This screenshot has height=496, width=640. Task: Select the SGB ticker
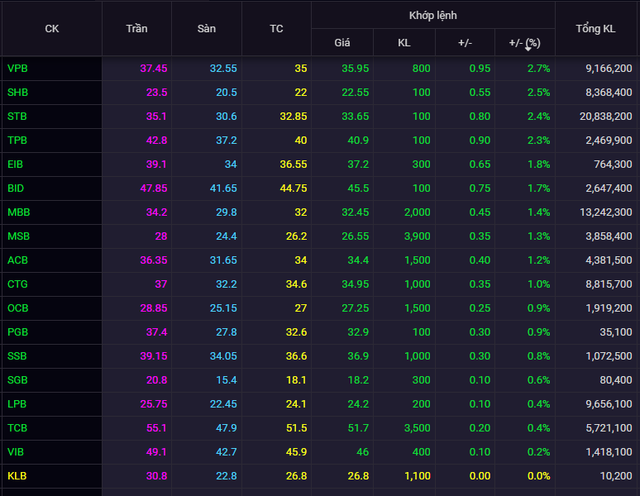(18, 380)
